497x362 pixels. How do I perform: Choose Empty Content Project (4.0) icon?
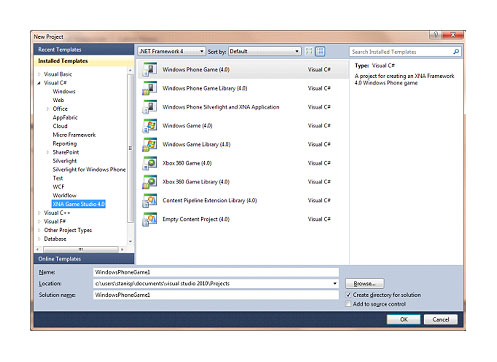tap(150, 219)
